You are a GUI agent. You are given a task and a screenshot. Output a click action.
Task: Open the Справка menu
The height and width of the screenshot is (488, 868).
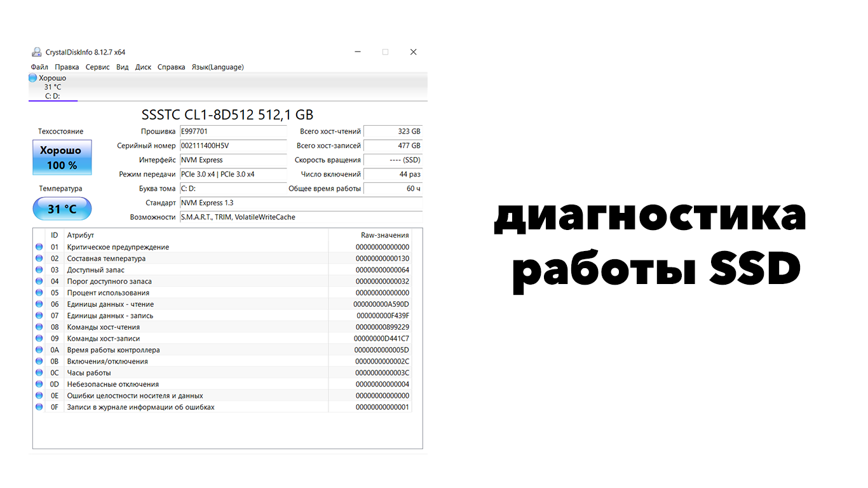point(171,67)
